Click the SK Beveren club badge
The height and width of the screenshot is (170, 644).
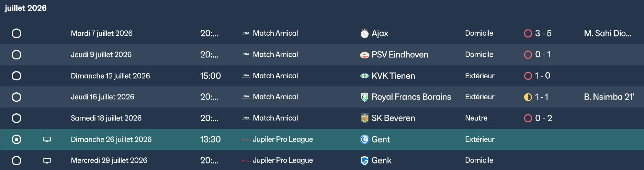(x=364, y=118)
